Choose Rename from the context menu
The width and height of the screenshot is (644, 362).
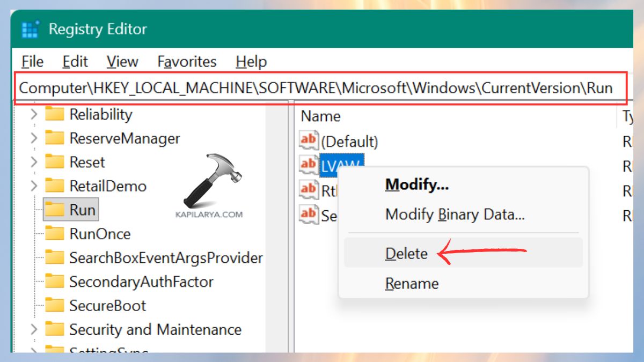[412, 283]
